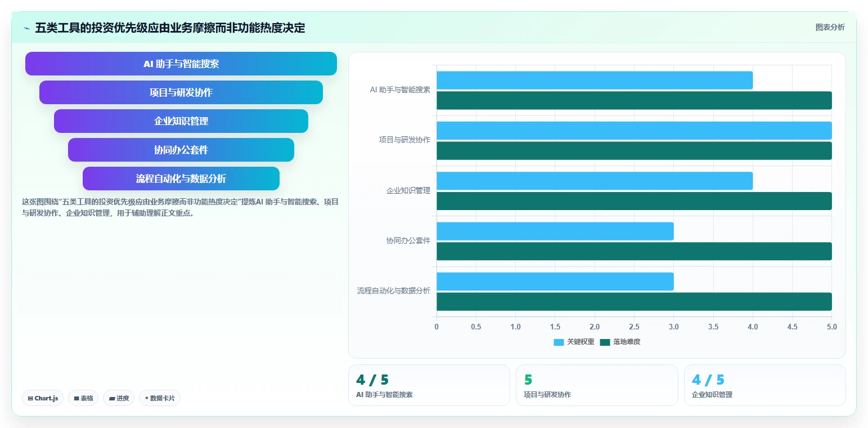This screenshot has width=868, height=428.
Task: Click the x-axis tick 5.0
Action: click(x=831, y=327)
